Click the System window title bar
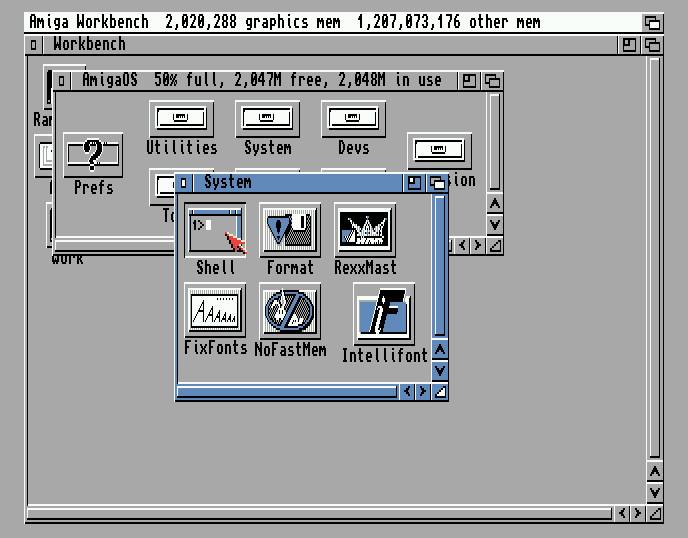The height and width of the screenshot is (538, 688). click(300, 183)
